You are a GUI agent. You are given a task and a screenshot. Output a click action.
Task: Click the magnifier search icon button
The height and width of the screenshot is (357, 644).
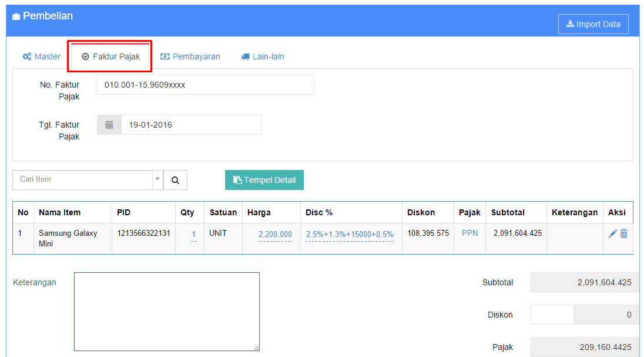pyautogui.click(x=175, y=181)
